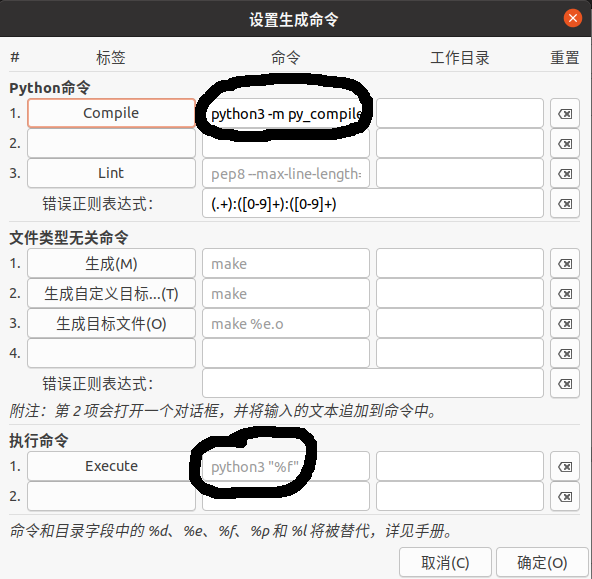The image size is (592, 579).
Task: Click the 工作目录 column header
Action: coord(460,58)
